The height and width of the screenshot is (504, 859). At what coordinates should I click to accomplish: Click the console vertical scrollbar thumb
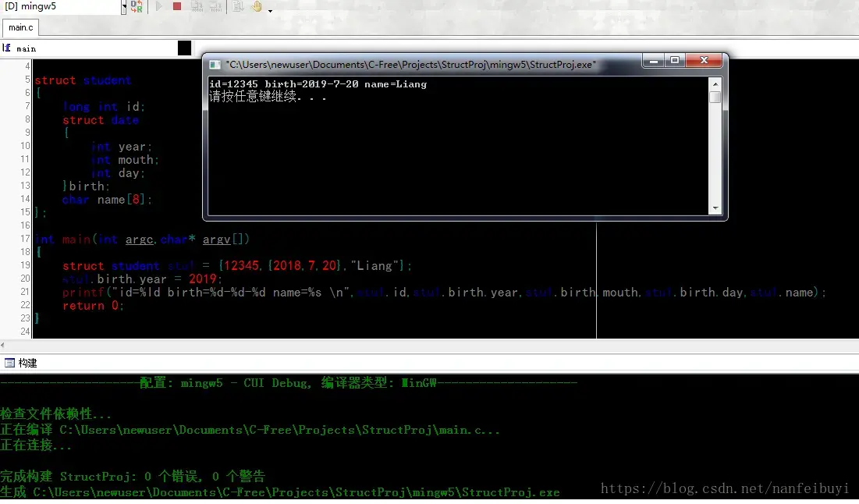715,97
